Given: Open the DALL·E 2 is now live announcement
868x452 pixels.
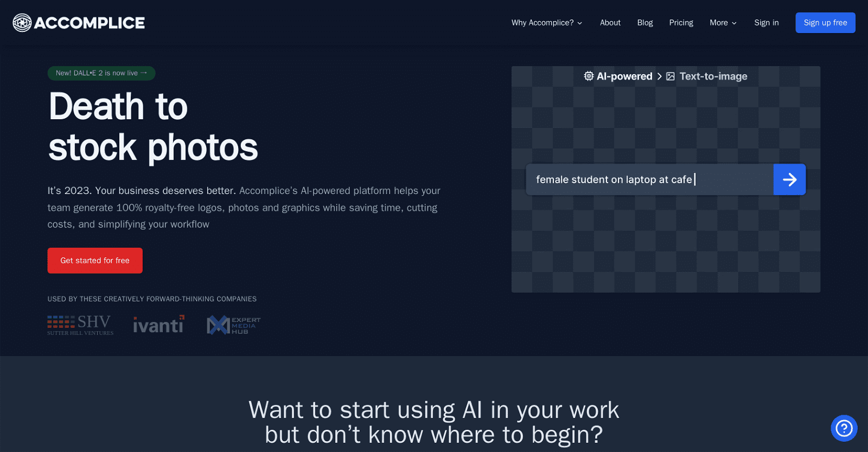Looking at the screenshot, I should pyautogui.click(x=101, y=73).
